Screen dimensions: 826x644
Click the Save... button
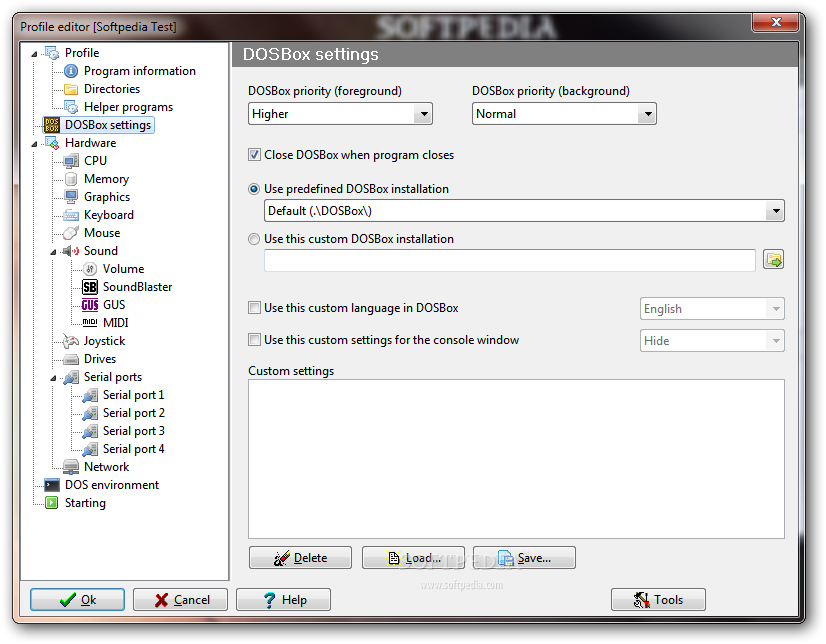tap(524, 558)
